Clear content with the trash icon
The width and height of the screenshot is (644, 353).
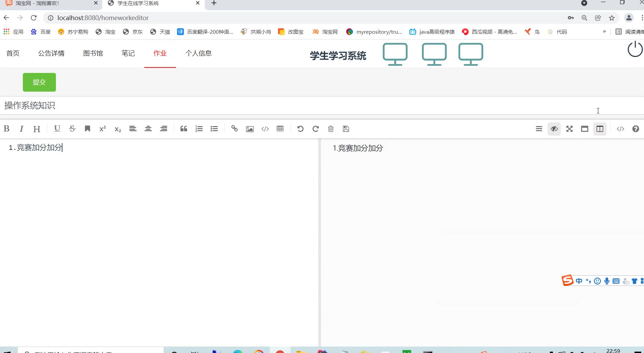click(331, 129)
